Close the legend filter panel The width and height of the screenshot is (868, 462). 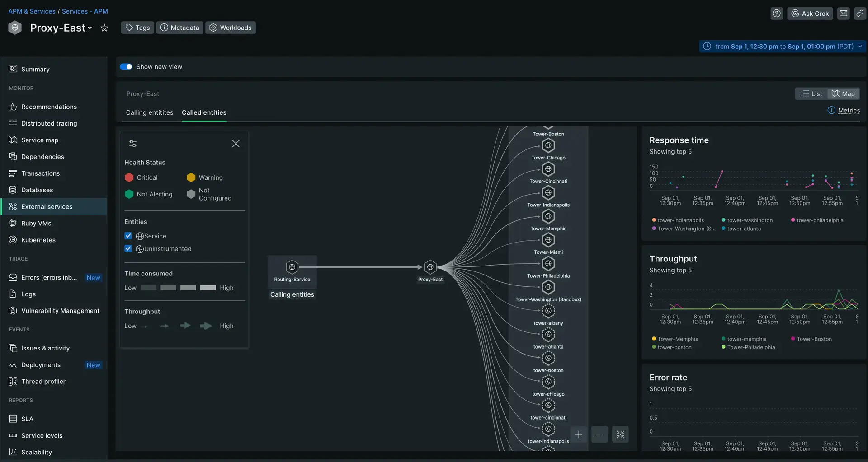236,144
